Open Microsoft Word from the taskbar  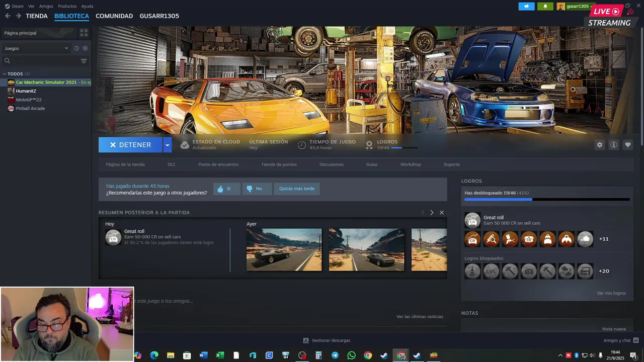(x=203, y=355)
